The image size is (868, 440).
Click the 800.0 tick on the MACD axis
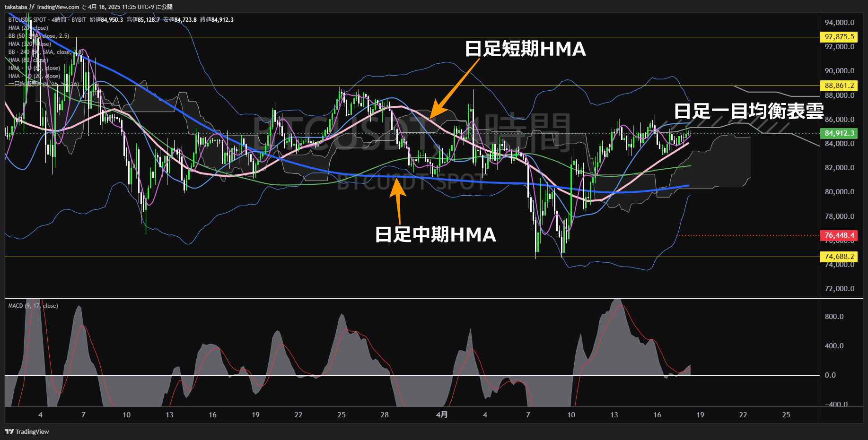834,317
